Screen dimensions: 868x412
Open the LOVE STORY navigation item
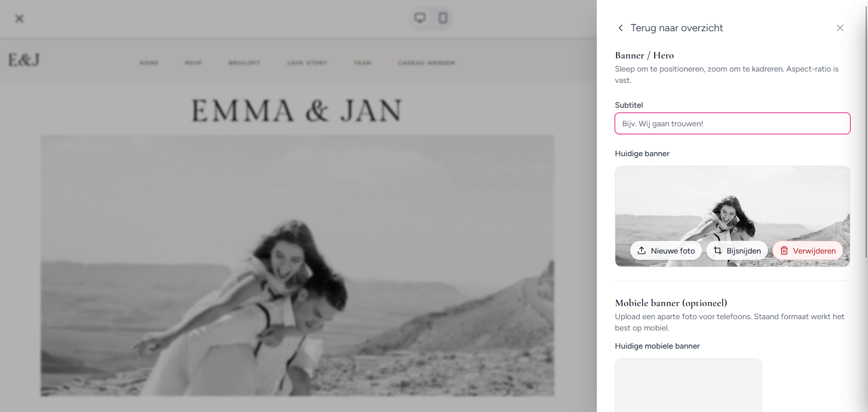[x=307, y=63]
